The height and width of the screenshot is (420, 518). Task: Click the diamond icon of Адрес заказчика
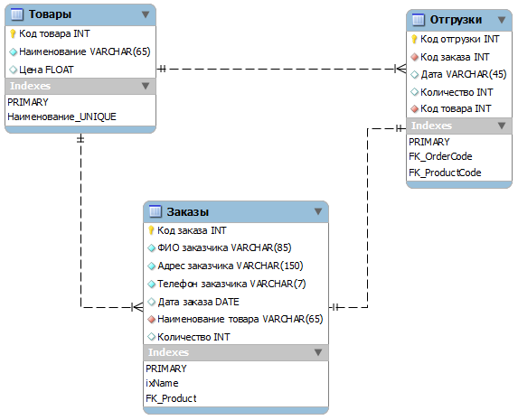tap(151, 266)
